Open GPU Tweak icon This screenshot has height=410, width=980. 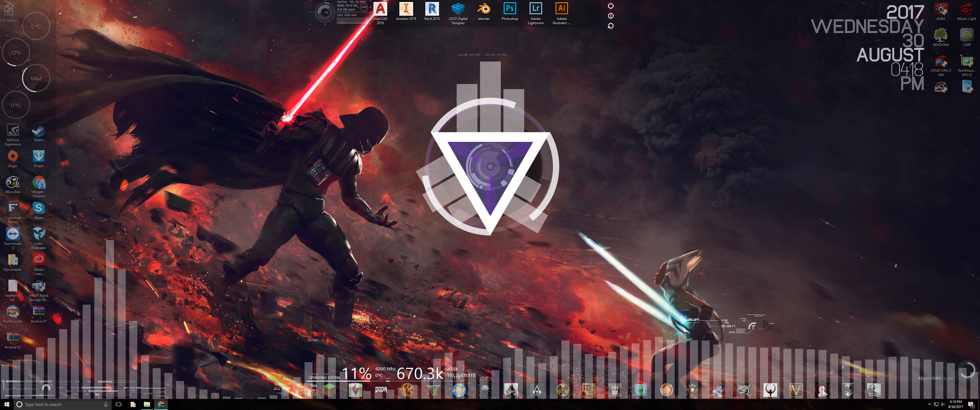pos(941,87)
